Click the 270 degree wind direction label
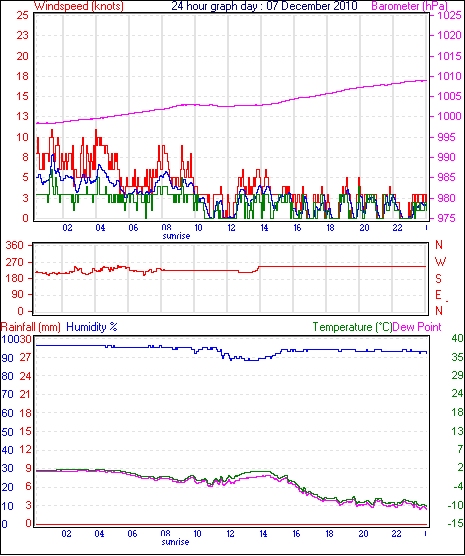 coord(15,262)
